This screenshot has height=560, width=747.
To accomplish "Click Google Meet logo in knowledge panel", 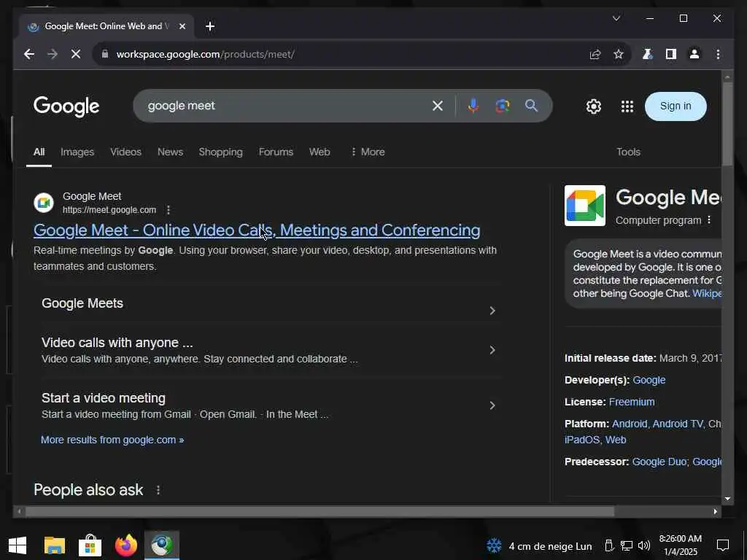I will [x=585, y=206].
